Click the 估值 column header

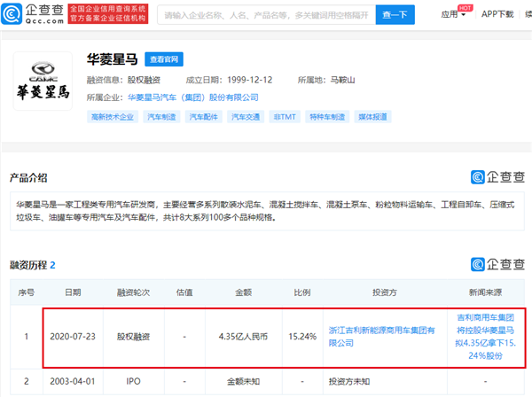tap(184, 292)
